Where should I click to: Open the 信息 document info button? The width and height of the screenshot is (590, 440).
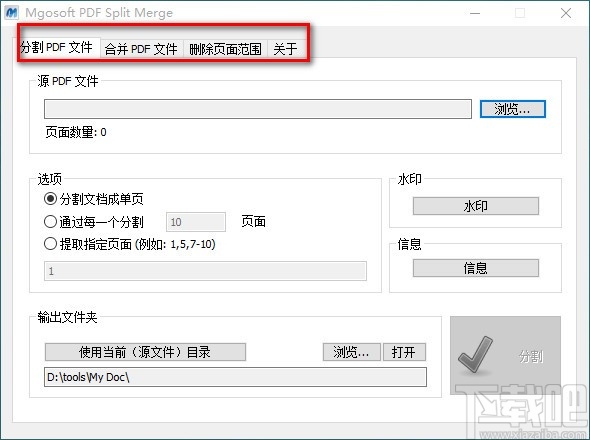tap(476, 268)
